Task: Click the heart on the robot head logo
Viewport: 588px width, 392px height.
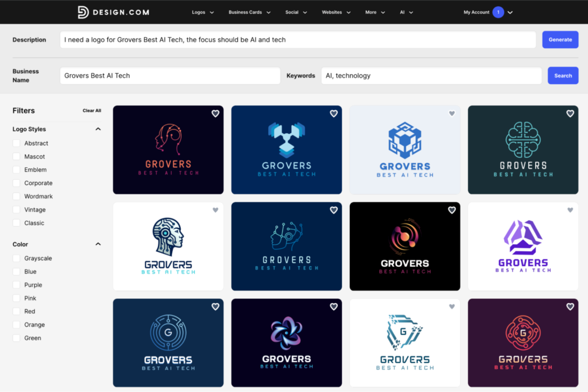Action: (x=215, y=210)
